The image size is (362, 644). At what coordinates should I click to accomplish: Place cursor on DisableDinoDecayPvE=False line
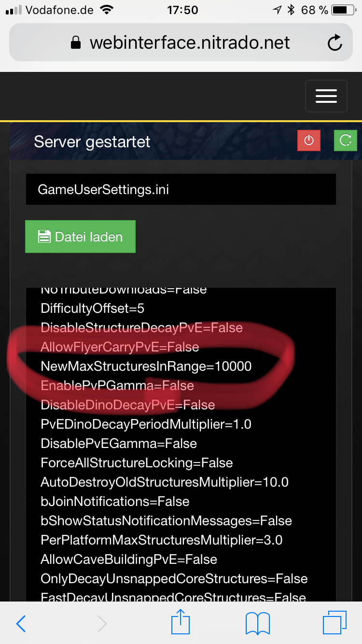(x=128, y=405)
